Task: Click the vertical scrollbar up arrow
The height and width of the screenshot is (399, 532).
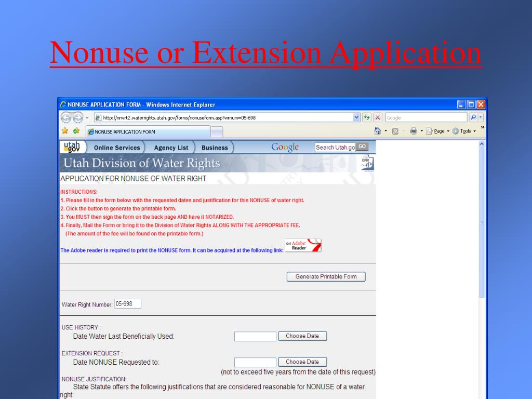Action: (482, 144)
